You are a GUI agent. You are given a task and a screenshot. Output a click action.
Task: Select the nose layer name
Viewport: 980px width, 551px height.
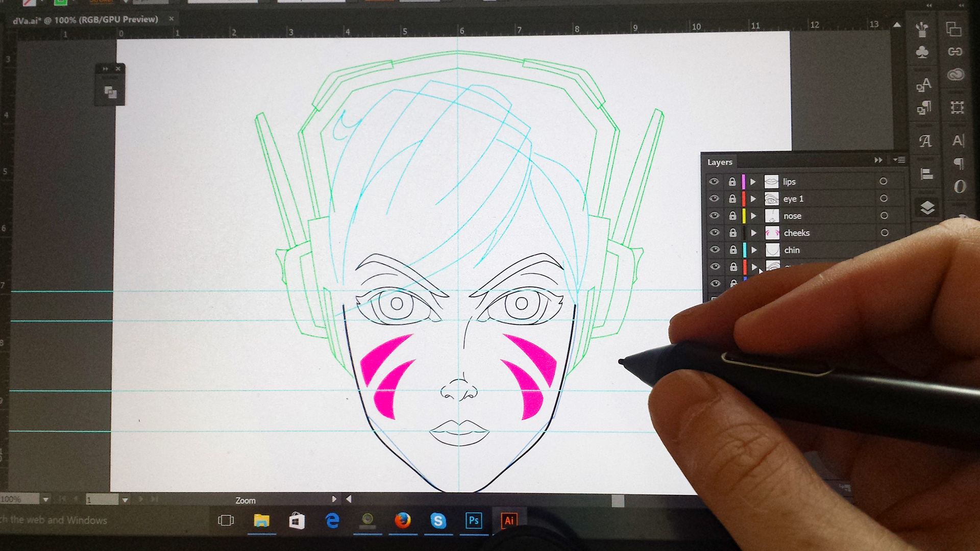pyautogui.click(x=792, y=216)
